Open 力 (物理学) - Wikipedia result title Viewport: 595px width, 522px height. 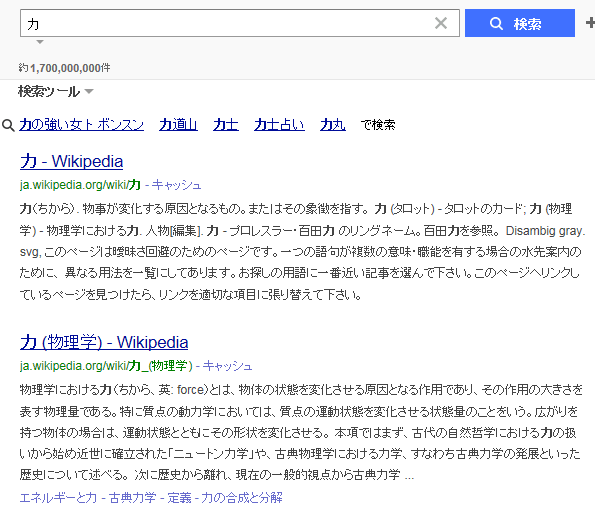tap(104, 342)
